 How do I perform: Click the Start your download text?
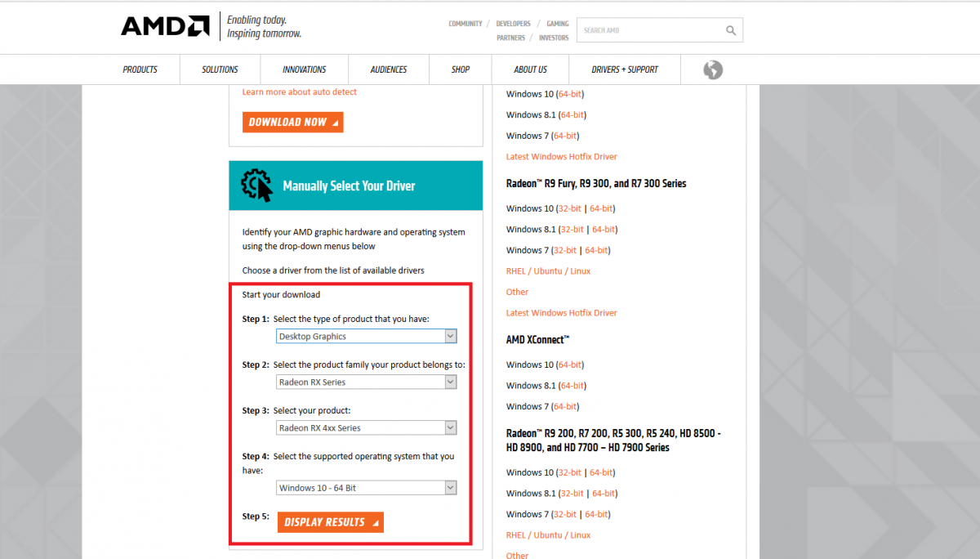pyautogui.click(x=281, y=294)
